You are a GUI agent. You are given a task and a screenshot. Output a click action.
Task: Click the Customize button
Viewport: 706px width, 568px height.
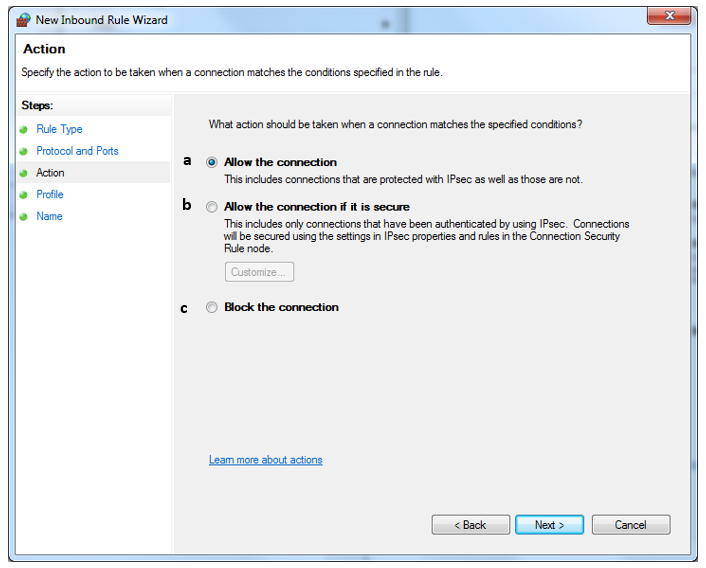pos(259,272)
